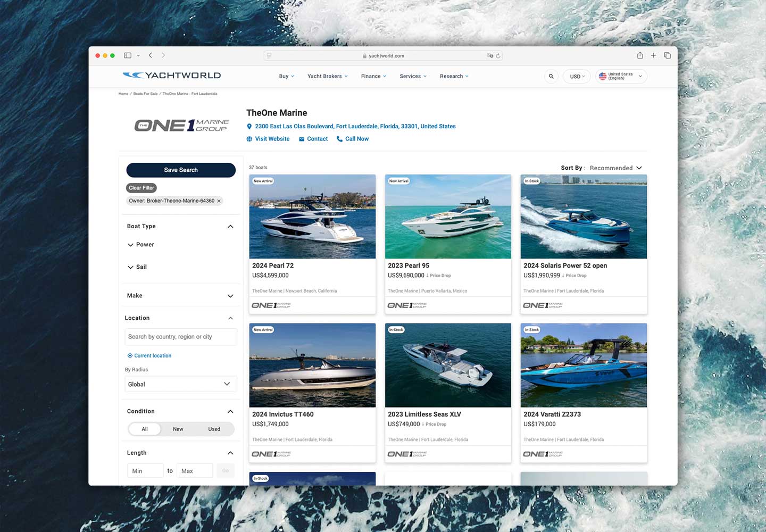Click the Save Search button
Image resolution: width=766 pixels, height=532 pixels.
click(x=181, y=170)
